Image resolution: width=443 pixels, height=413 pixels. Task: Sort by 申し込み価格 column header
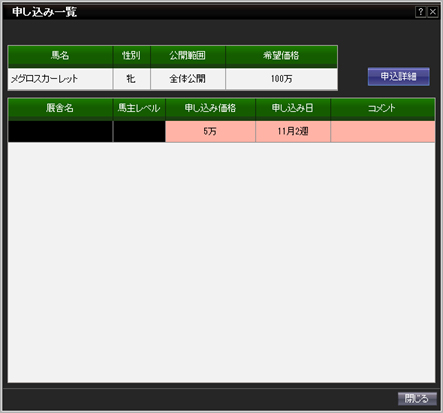[x=210, y=108]
